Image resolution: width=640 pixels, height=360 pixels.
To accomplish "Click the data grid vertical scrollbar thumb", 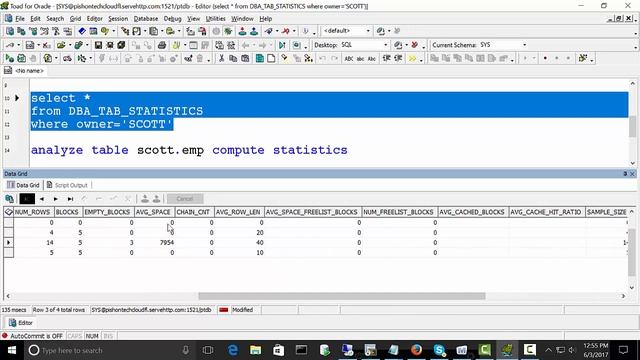I will [x=632, y=252].
